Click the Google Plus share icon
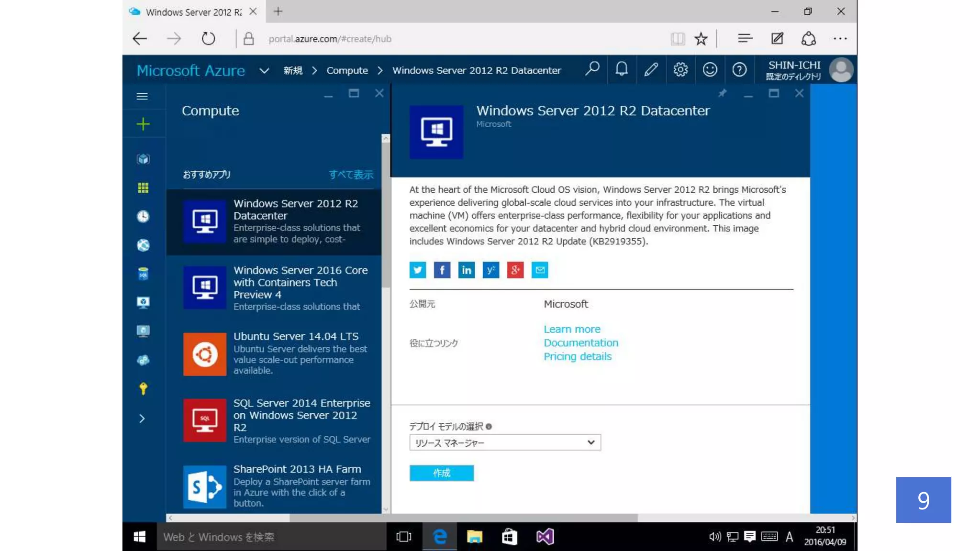The height and width of the screenshot is (551, 980). point(515,270)
